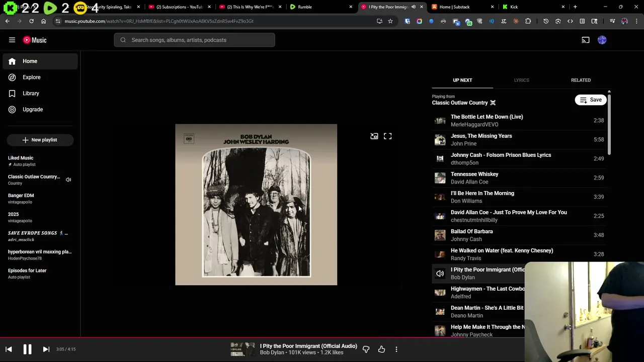Viewport: 644px width, 362px height.
Task: Open Library in sidebar
Action: tap(40, 94)
